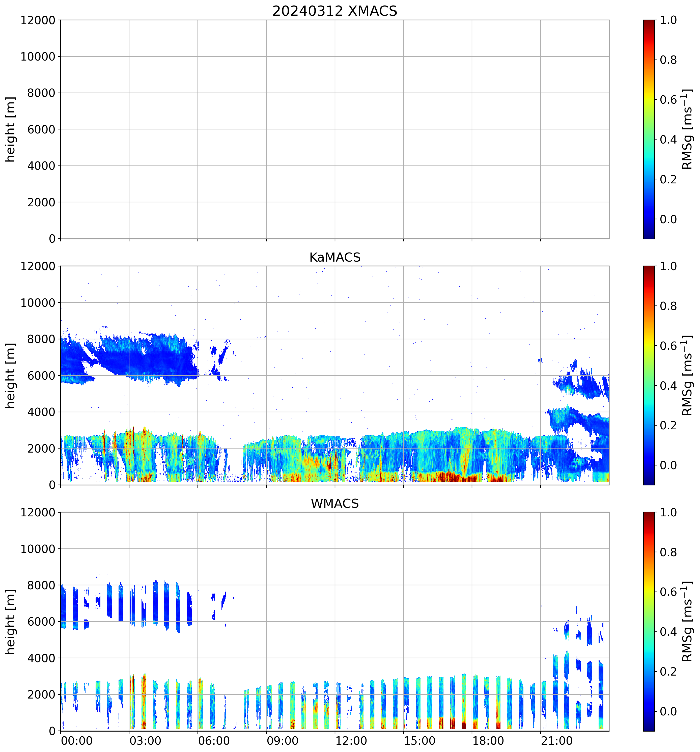This screenshot has width=700, height=752.
Task: Click the empty XMACS plot area center
Action: (334, 129)
